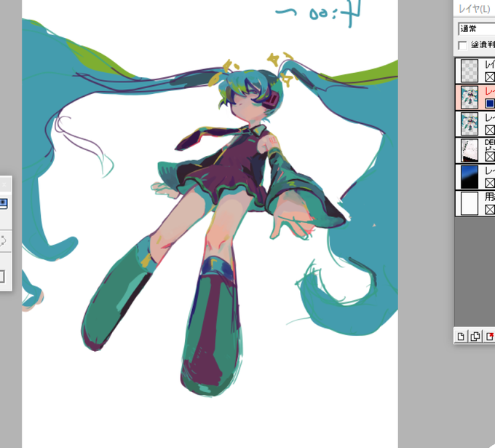Close the left floating tool palette
Image resolution: width=495 pixels, height=448 pixels.
(4, 184)
